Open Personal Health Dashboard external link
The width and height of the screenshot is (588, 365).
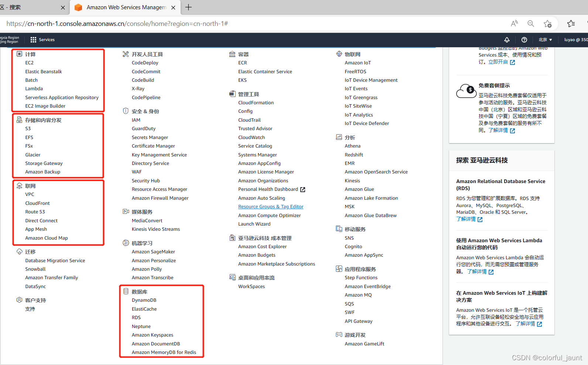pos(271,189)
